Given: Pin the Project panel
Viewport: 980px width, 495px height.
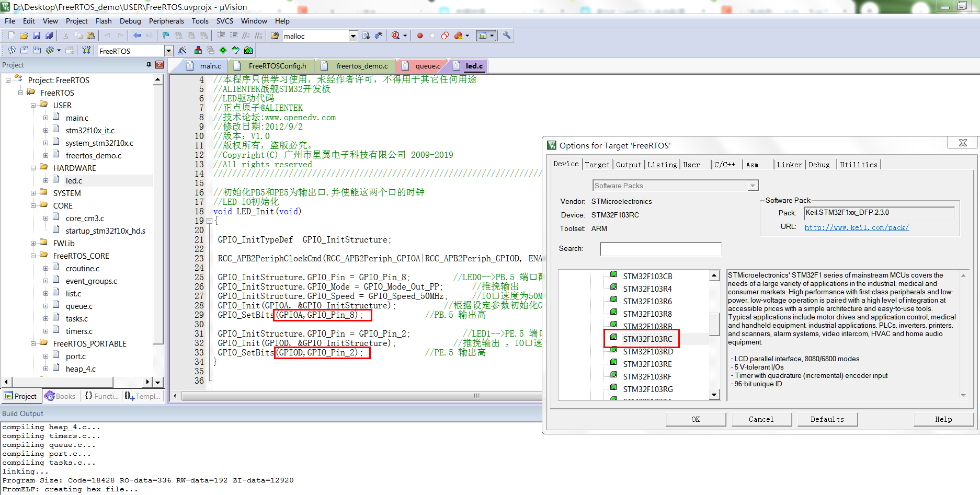Looking at the screenshot, I should pos(149,65).
